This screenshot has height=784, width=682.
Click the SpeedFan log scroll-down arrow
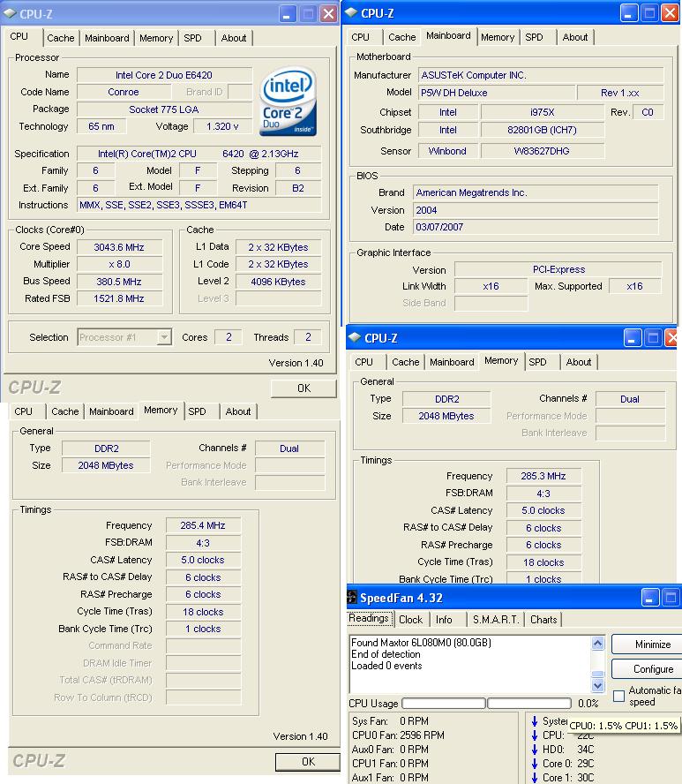click(597, 685)
